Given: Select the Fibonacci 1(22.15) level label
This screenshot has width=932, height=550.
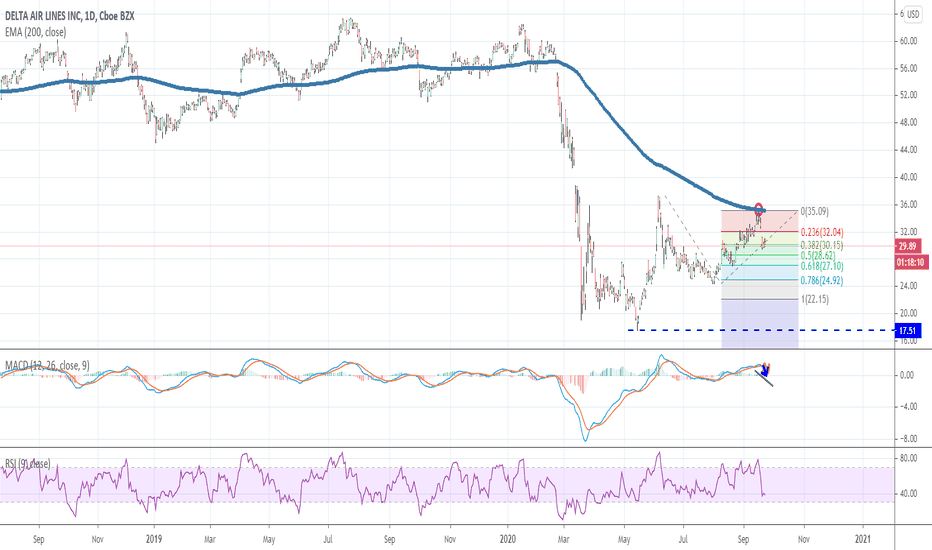Looking at the screenshot, I should [814, 299].
